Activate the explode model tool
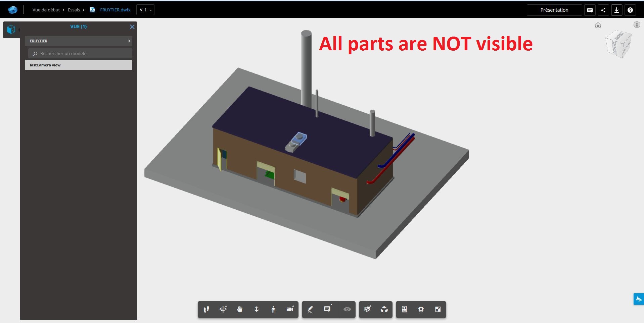The width and height of the screenshot is (644, 323). pyautogui.click(x=384, y=310)
